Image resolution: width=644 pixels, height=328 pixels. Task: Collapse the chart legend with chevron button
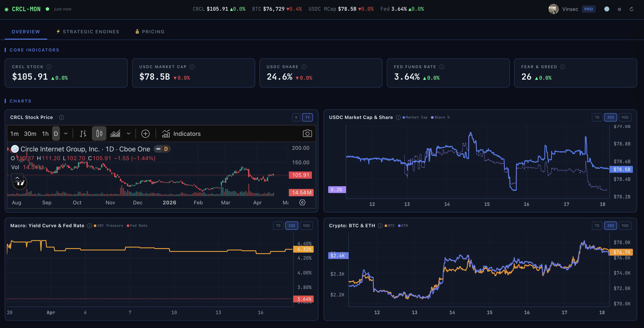coord(17,178)
